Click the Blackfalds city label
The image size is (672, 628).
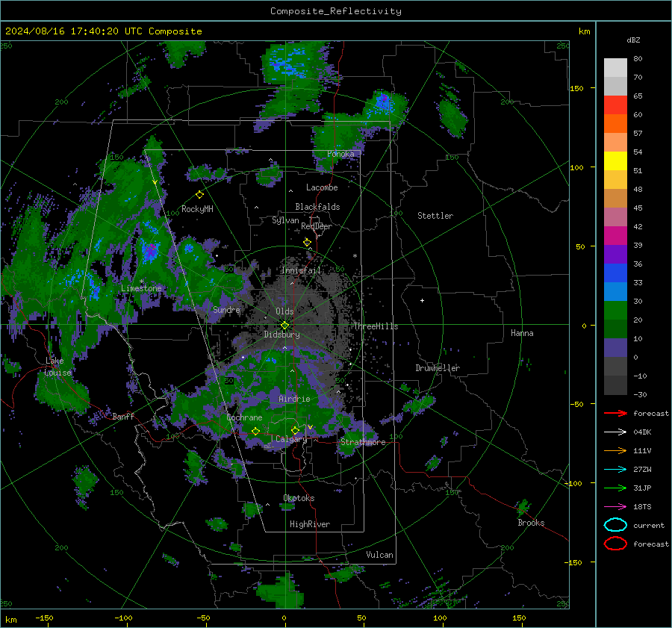(x=317, y=207)
